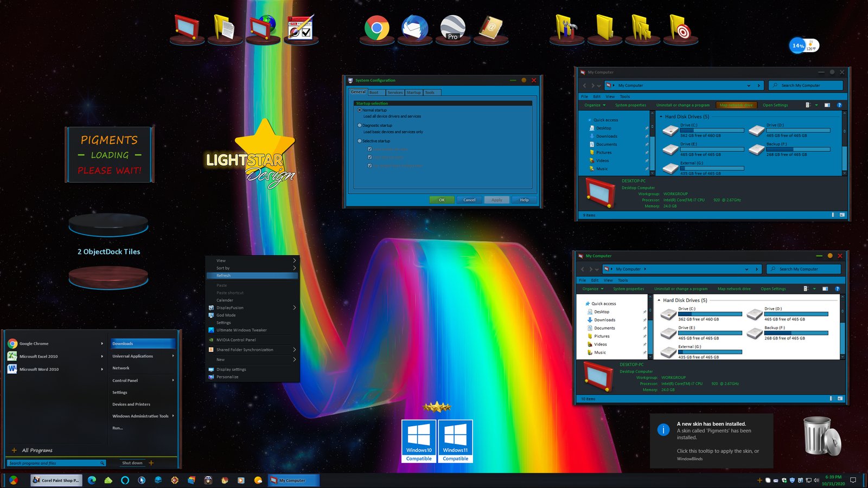Click the search field in the white-pane My Computer window

pos(803,269)
